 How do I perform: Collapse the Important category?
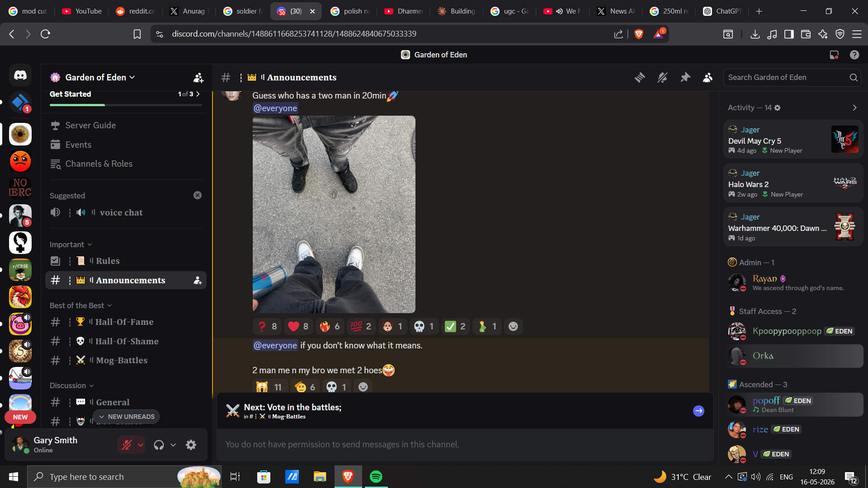tap(71, 244)
